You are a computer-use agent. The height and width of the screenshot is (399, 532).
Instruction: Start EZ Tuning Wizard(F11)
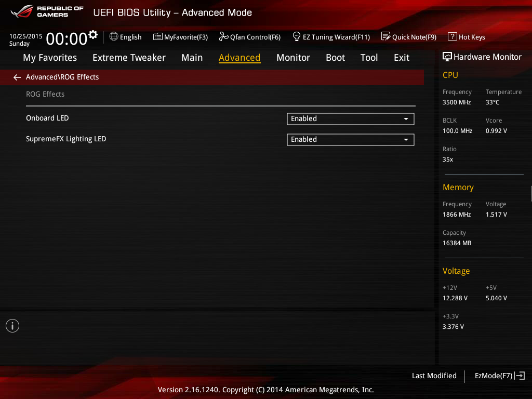tap(331, 37)
